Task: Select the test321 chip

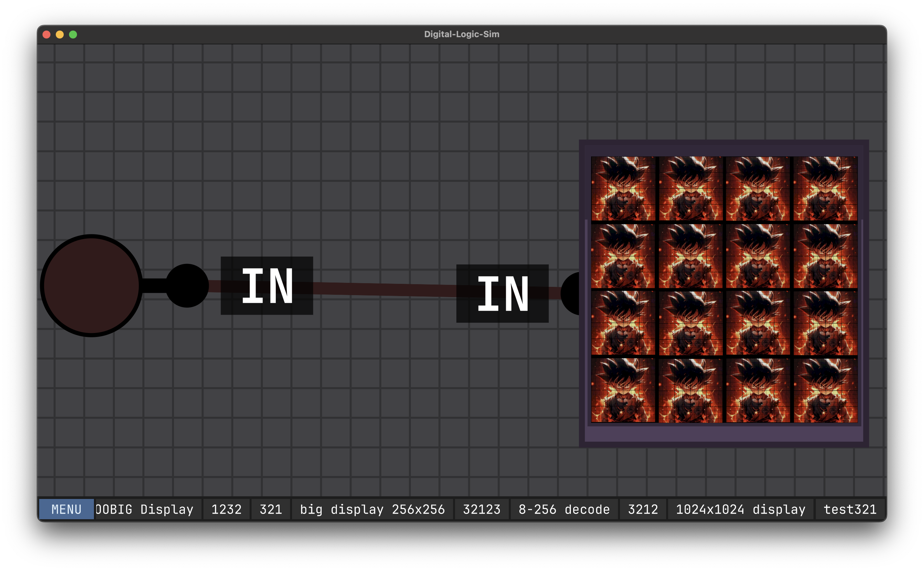Action: (x=850, y=509)
